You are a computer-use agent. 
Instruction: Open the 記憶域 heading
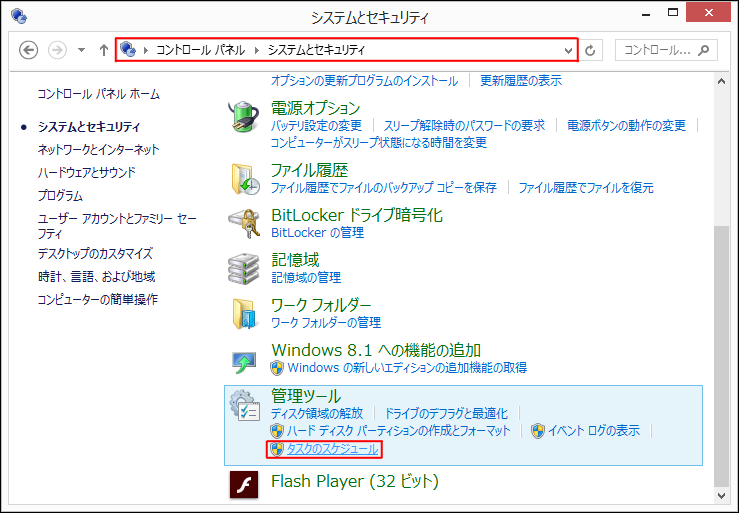tap(296, 260)
